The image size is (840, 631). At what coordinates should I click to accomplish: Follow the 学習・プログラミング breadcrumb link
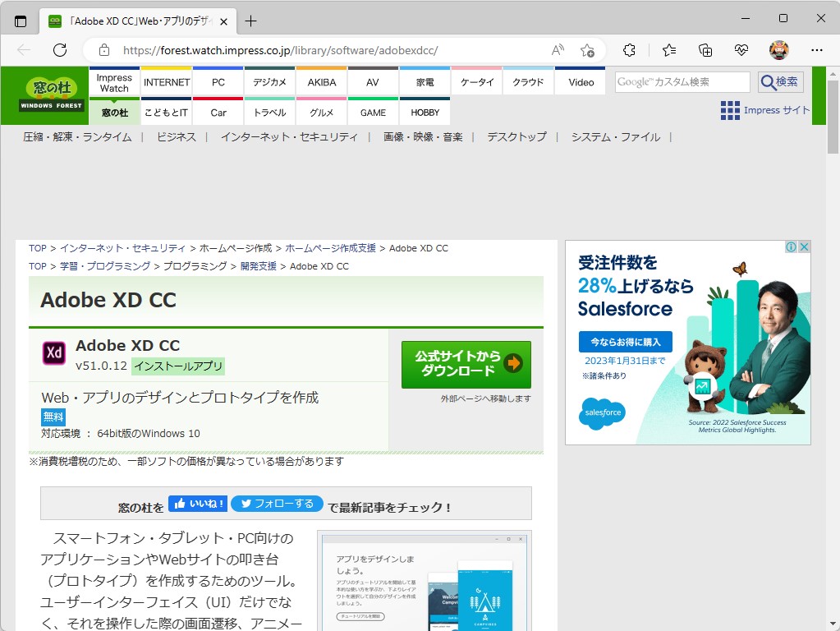tap(105, 266)
